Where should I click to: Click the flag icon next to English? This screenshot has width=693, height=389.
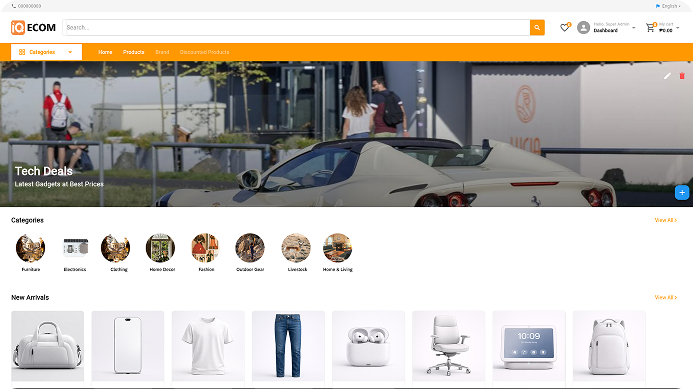tap(658, 6)
